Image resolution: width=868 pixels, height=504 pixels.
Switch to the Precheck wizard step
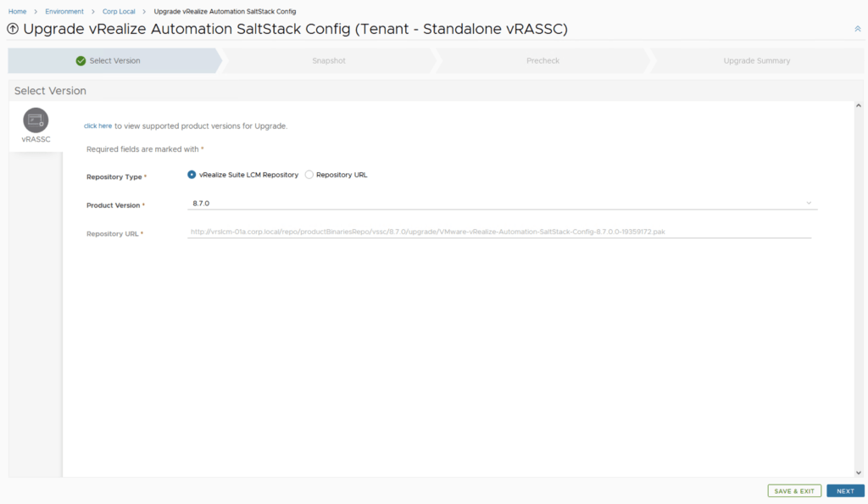pos(542,61)
